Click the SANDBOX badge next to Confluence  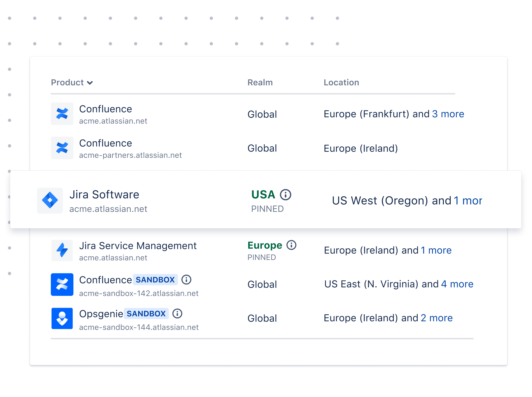(x=155, y=280)
